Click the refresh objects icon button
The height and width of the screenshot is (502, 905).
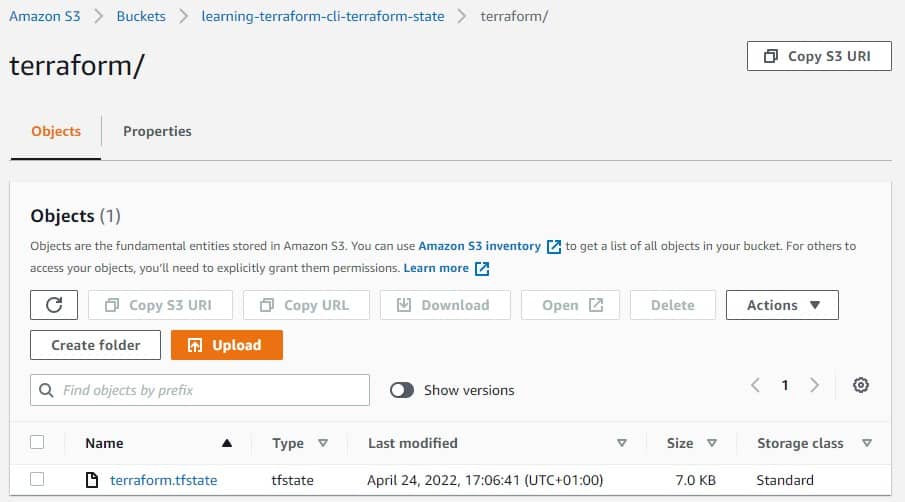point(55,305)
